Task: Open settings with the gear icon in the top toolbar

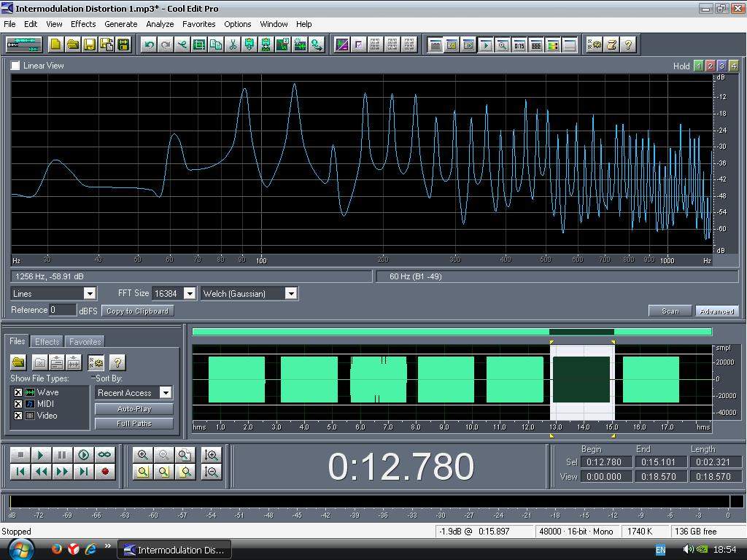Action: [595, 44]
